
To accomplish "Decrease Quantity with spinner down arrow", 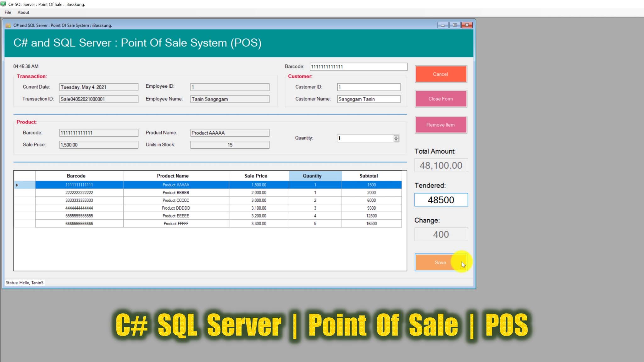I will tap(396, 140).
